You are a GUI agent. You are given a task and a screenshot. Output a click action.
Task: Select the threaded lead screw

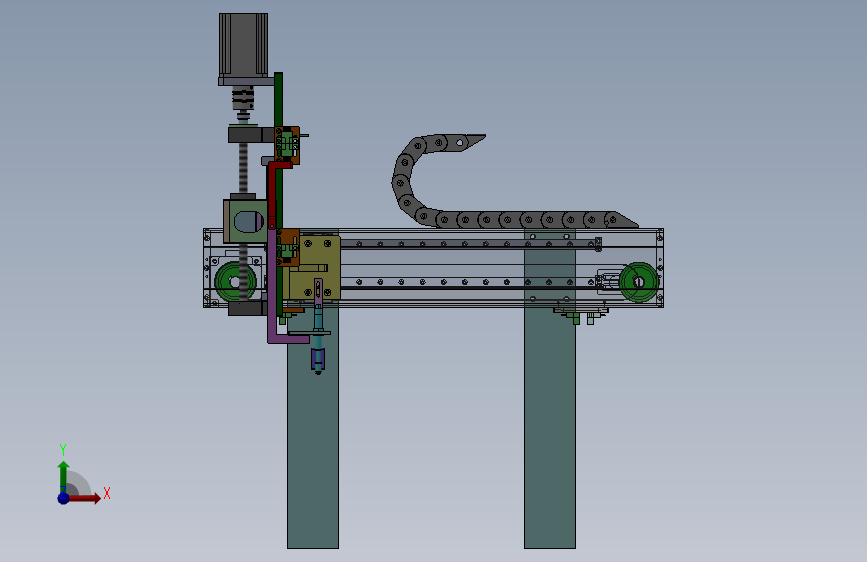[x=243, y=168]
